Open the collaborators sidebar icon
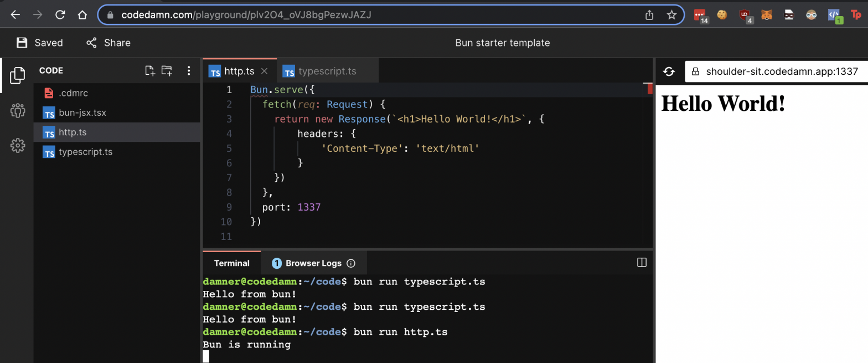This screenshot has height=363, width=868. tap(17, 110)
